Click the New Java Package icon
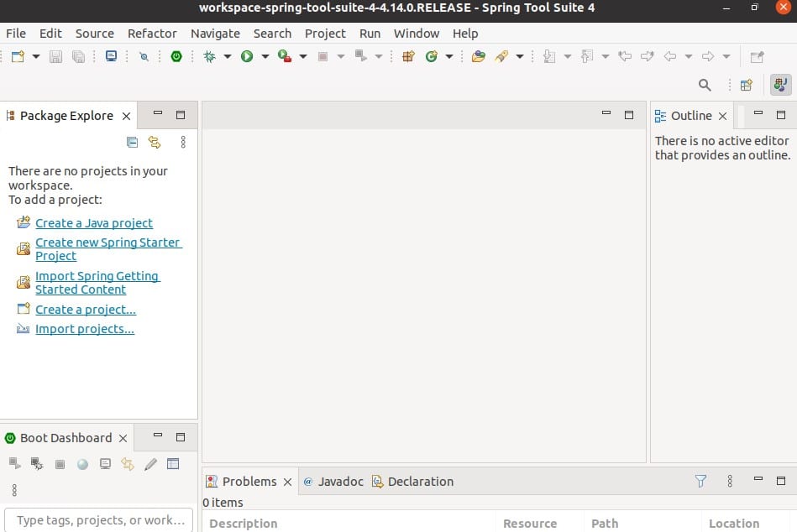The width and height of the screenshot is (797, 532). tap(408, 56)
